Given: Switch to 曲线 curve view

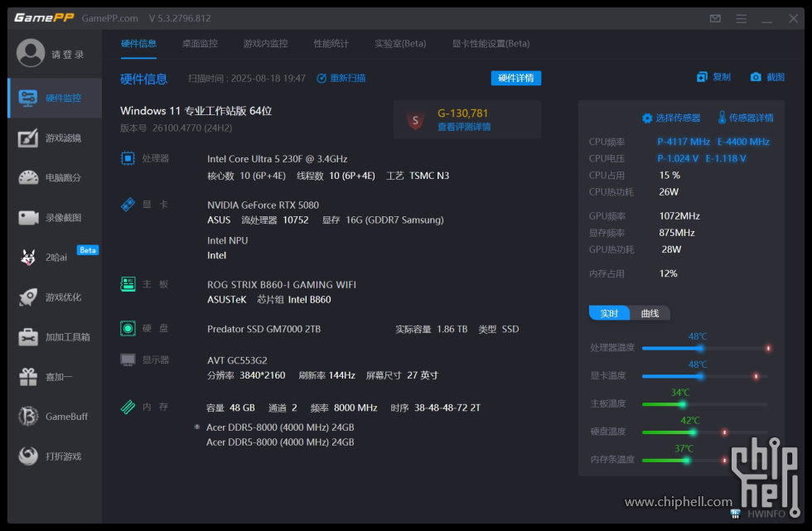Looking at the screenshot, I should point(650,313).
